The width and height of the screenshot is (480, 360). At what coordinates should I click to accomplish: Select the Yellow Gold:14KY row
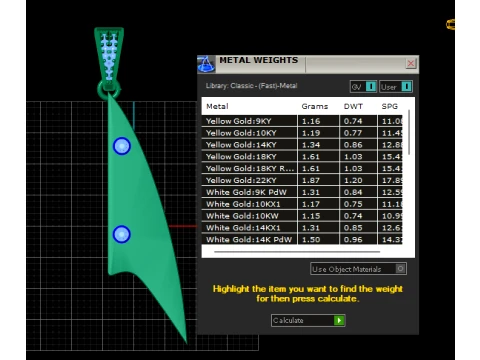click(x=302, y=145)
